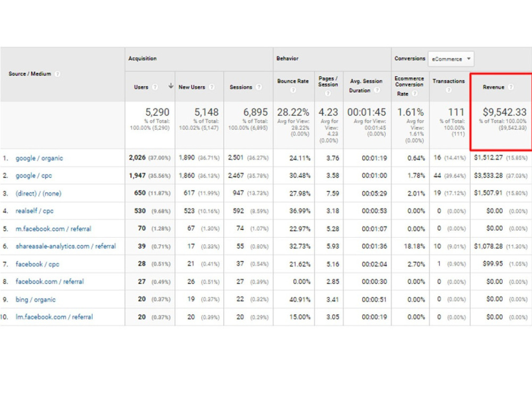Open help icon beside Ecommerce Conversion Rate

pos(414,94)
